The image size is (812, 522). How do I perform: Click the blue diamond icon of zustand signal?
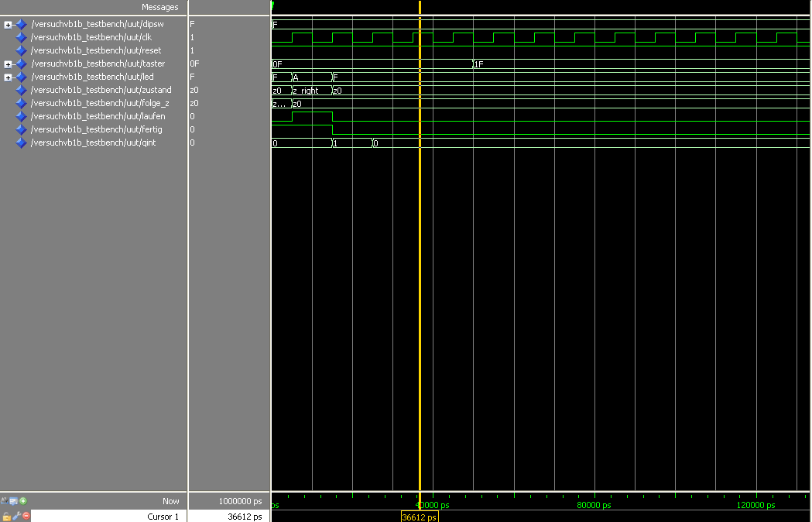(x=21, y=90)
